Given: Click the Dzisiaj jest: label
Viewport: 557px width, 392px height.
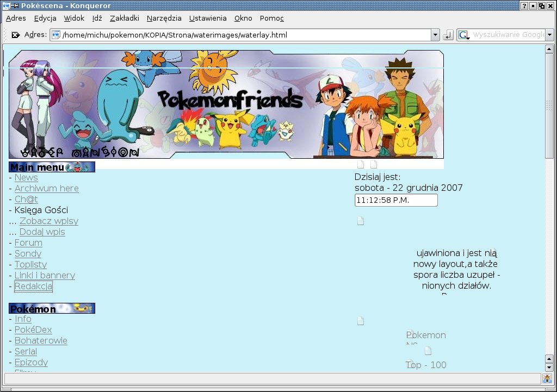Looking at the screenshot, I should (377, 177).
